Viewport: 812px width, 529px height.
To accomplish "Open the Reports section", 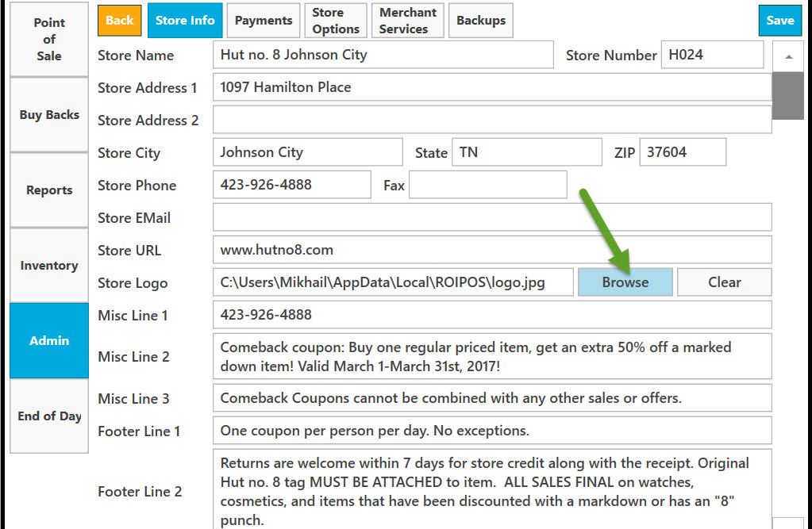I will (49, 190).
